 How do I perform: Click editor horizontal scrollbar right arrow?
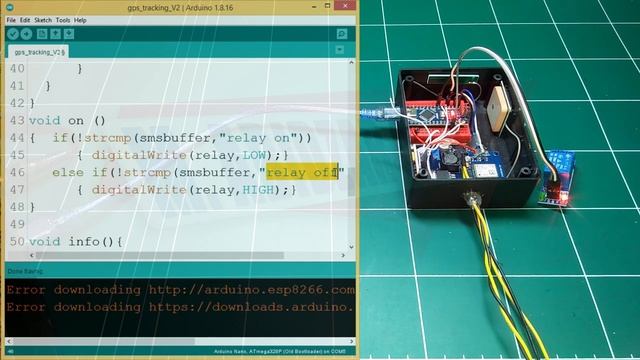pyautogui.click(x=343, y=255)
